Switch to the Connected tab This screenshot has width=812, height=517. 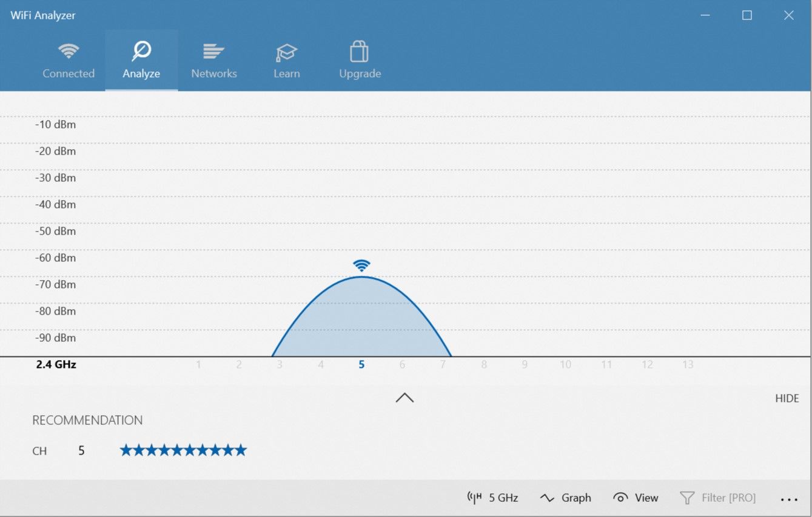(x=69, y=61)
